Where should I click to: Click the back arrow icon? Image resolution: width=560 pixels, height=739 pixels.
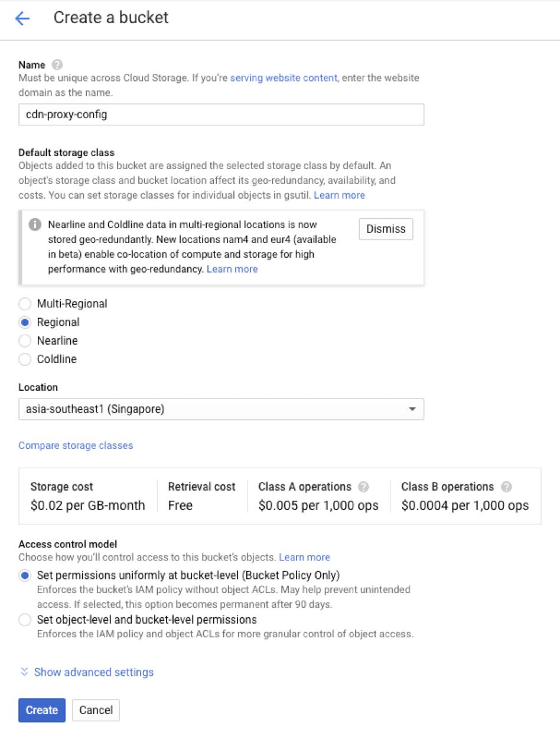tap(22, 18)
